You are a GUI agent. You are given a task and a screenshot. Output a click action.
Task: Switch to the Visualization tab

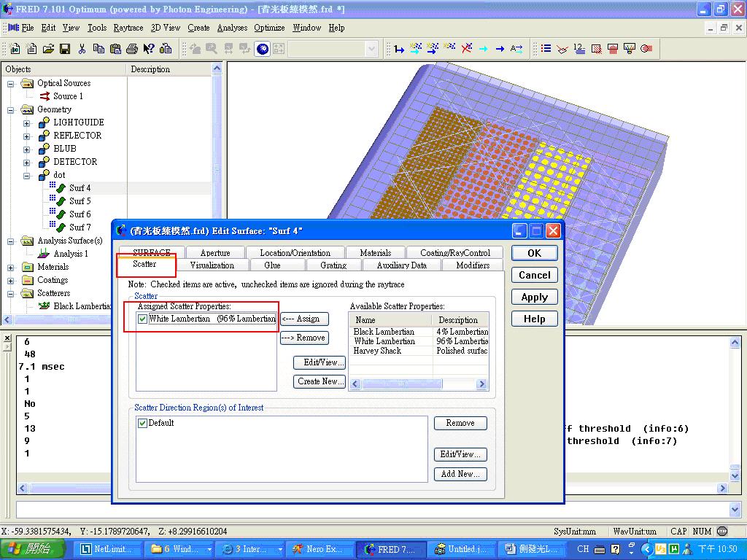pos(212,265)
